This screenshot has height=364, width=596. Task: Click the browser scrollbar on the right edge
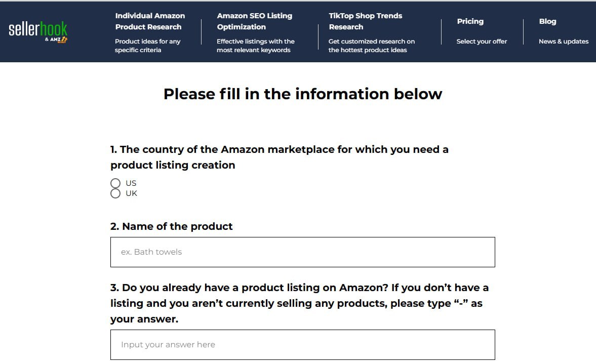coord(593,182)
